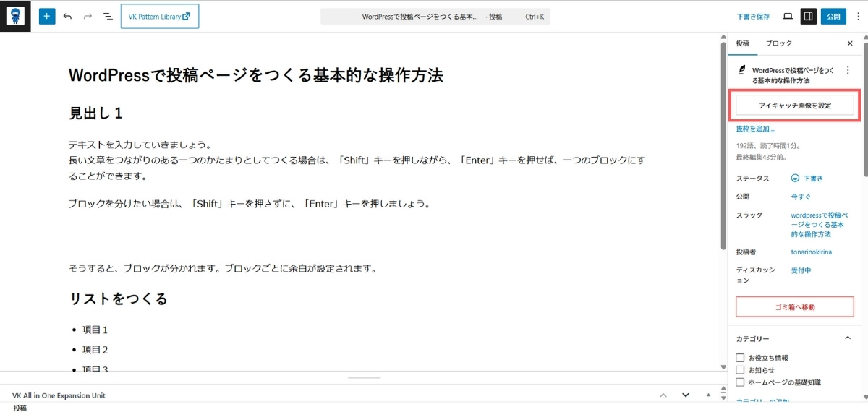Open the VK Pattern Library button
868x412 pixels.
pyautogui.click(x=160, y=16)
